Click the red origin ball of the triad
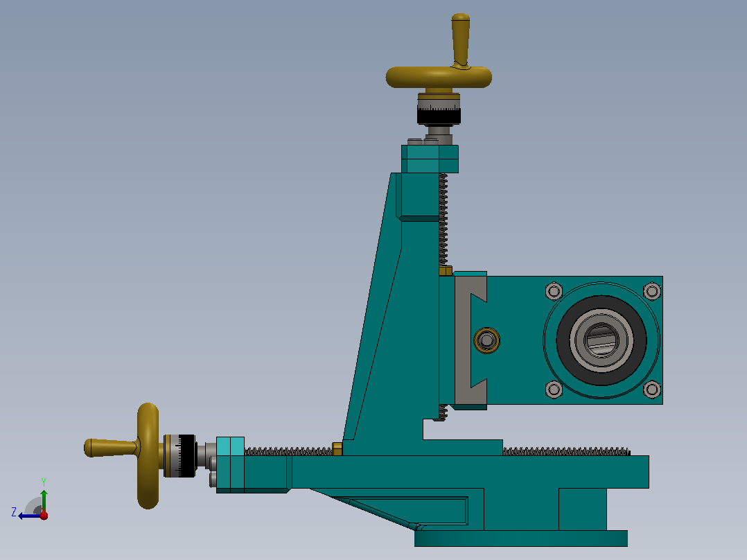This screenshot has height=560, width=747. pos(44,515)
